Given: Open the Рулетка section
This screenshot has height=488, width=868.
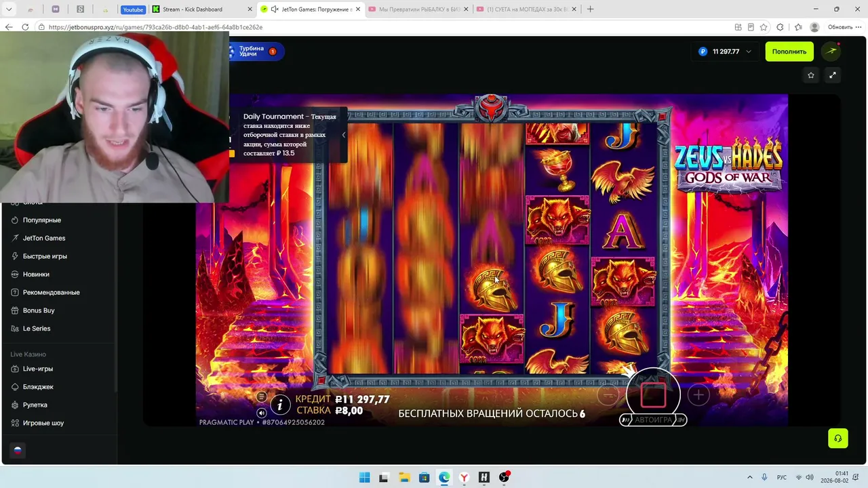Looking at the screenshot, I should coord(35,405).
